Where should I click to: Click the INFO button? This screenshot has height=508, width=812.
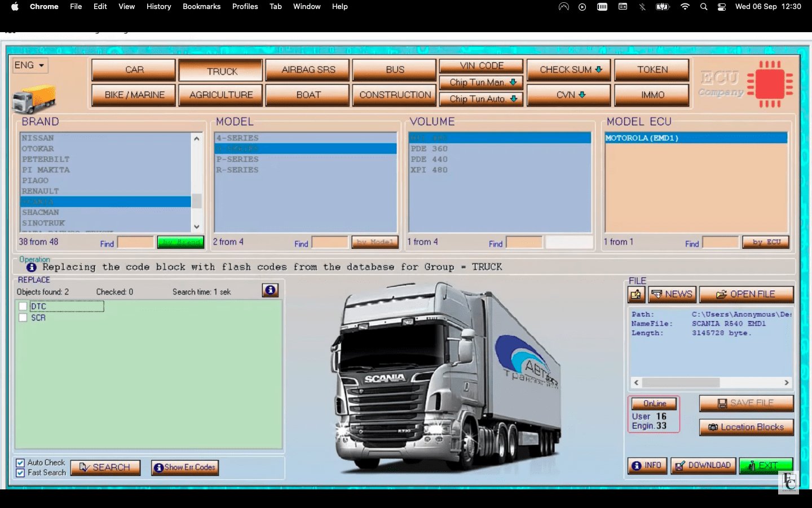pos(647,466)
